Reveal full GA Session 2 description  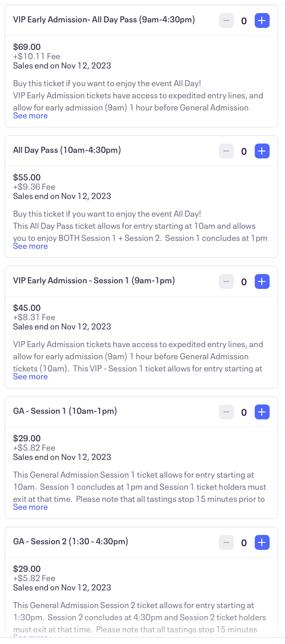pyautogui.click(x=30, y=637)
